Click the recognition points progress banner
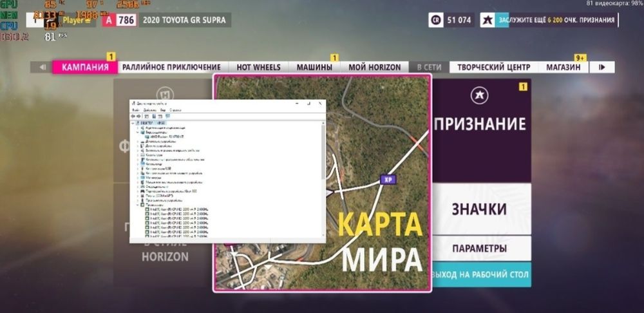 (556, 20)
